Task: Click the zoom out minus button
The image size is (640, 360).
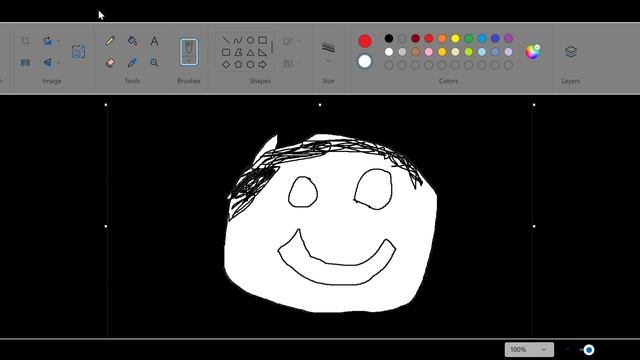Action: click(x=568, y=349)
